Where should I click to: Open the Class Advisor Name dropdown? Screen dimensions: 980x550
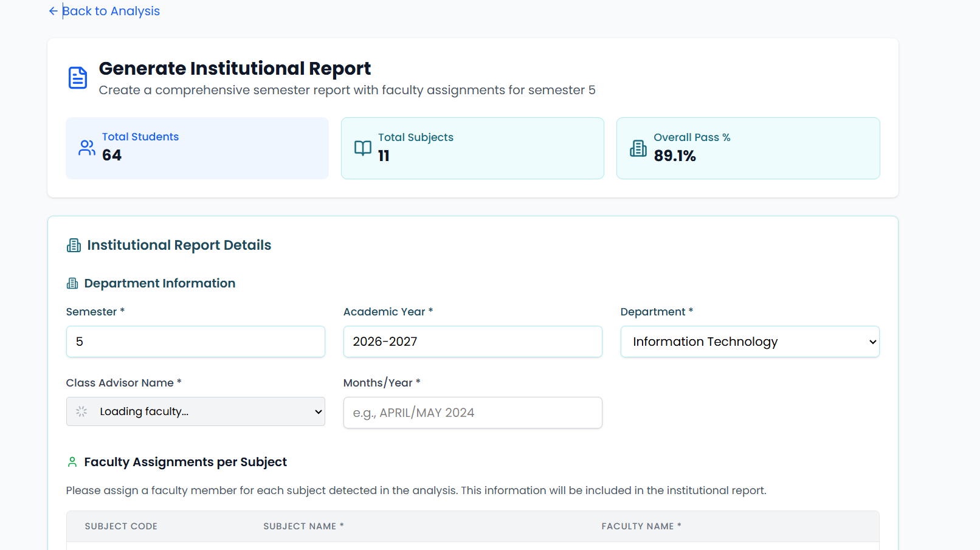pyautogui.click(x=196, y=411)
